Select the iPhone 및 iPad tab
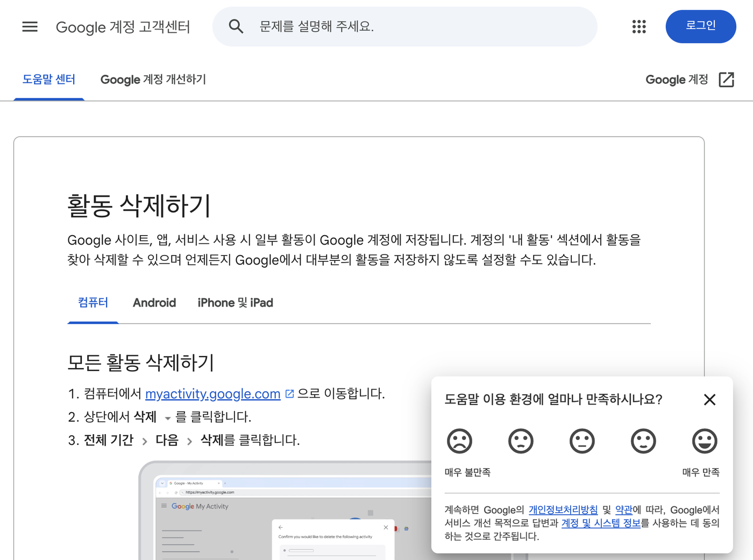This screenshot has width=753, height=560. point(236,303)
